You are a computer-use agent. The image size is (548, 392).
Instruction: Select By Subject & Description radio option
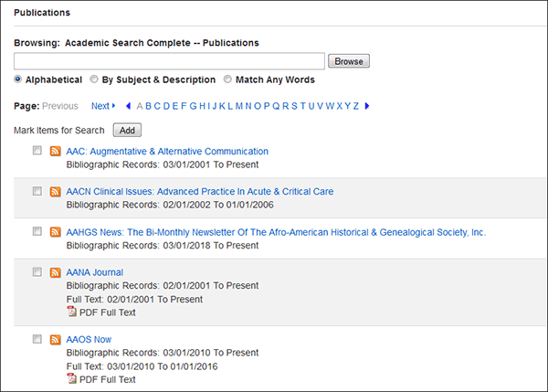[94, 79]
